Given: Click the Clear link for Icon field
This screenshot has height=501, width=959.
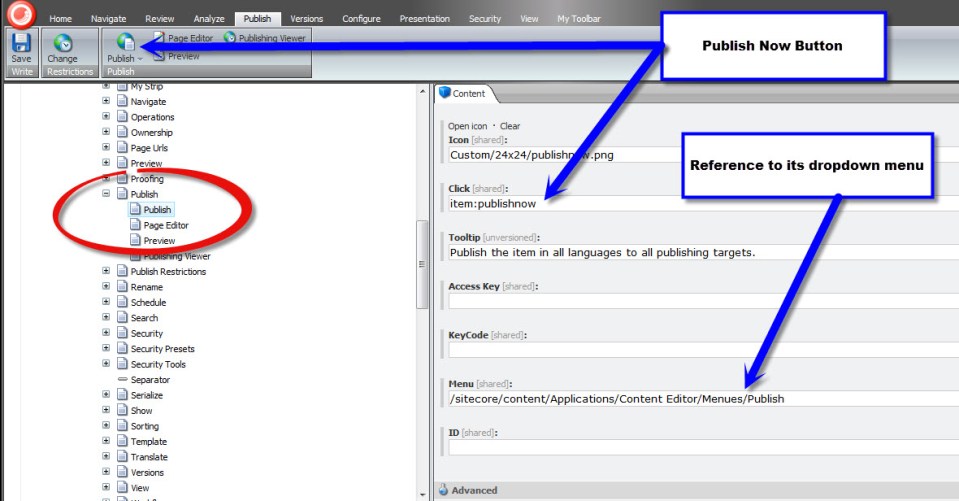Looking at the screenshot, I should 510,126.
